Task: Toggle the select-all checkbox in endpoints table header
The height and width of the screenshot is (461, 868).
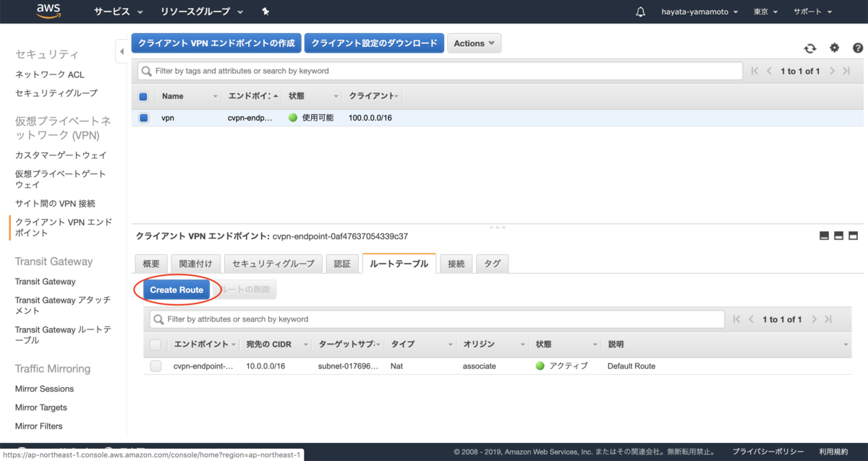Action: click(142, 95)
